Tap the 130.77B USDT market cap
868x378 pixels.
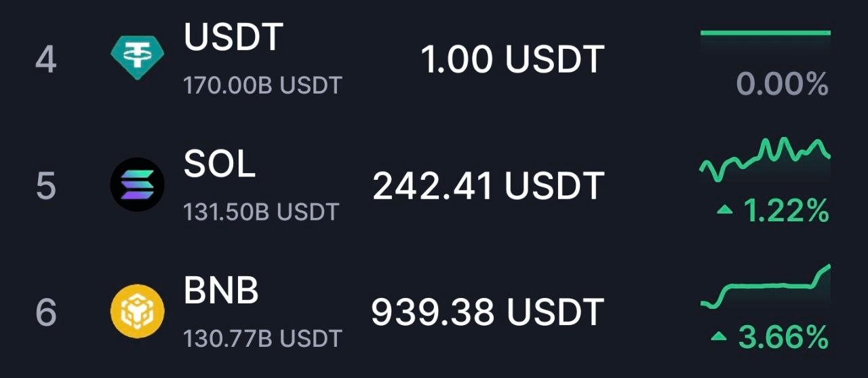pyautogui.click(x=262, y=338)
